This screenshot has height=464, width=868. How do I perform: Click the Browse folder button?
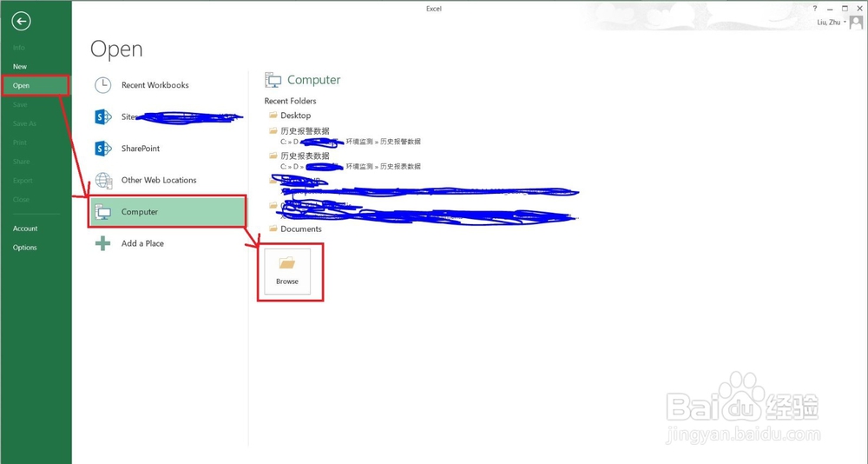(287, 271)
